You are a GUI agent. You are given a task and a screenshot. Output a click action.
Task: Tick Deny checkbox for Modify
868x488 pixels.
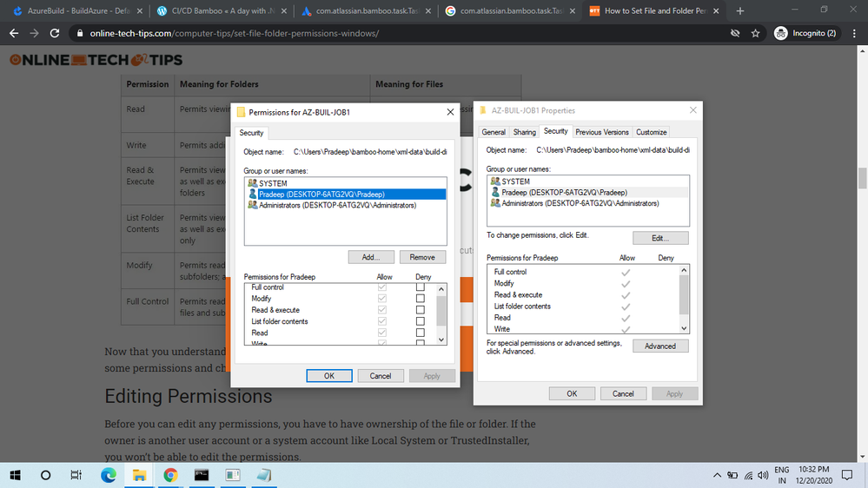coord(421,298)
